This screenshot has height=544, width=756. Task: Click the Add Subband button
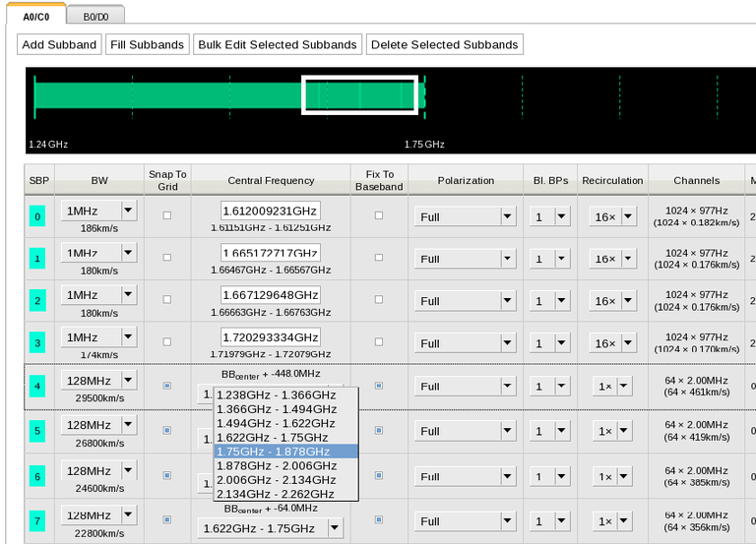(59, 44)
